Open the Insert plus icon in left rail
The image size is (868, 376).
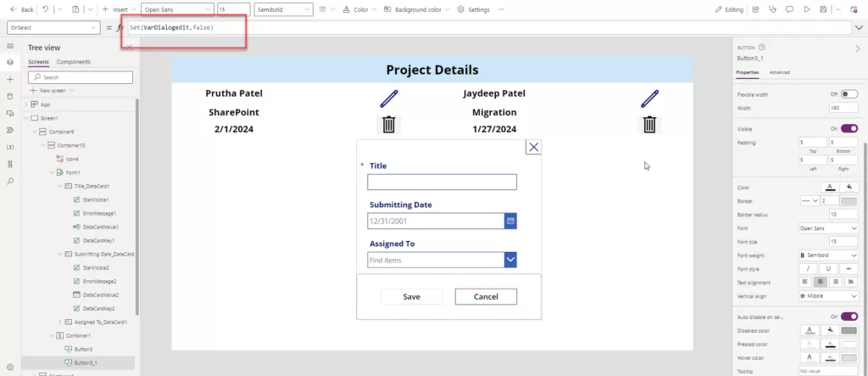click(10, 79)
